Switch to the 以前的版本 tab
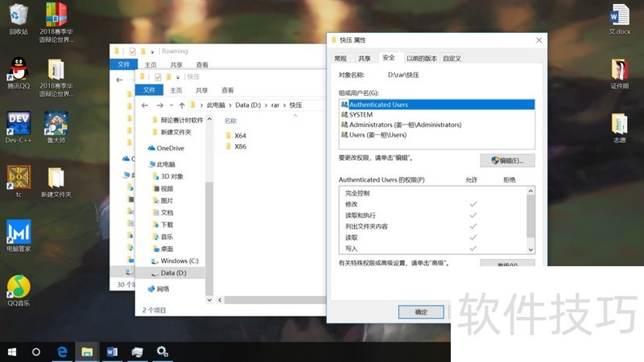Image resolution: width=644 pixels, height=362 pixels. point(421,58)
